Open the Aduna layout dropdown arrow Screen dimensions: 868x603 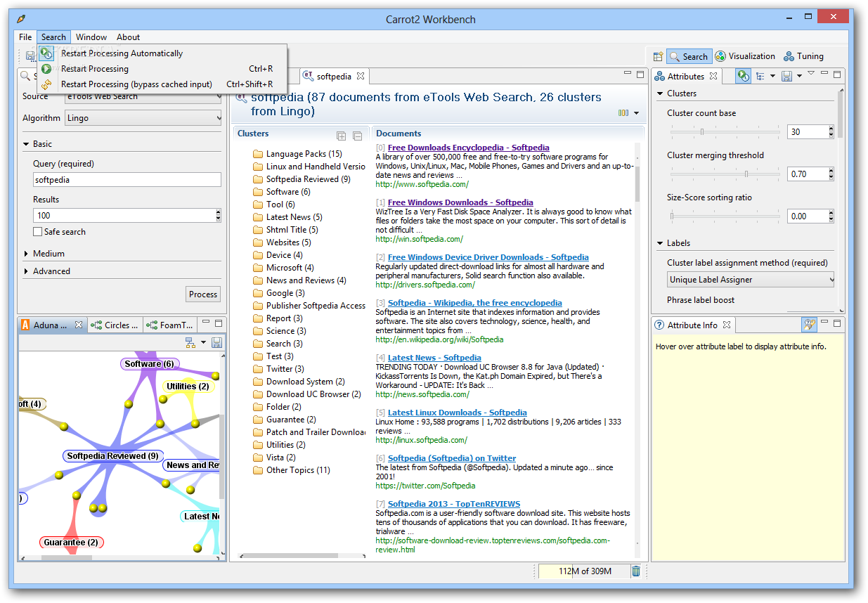(x=203, y=342)
